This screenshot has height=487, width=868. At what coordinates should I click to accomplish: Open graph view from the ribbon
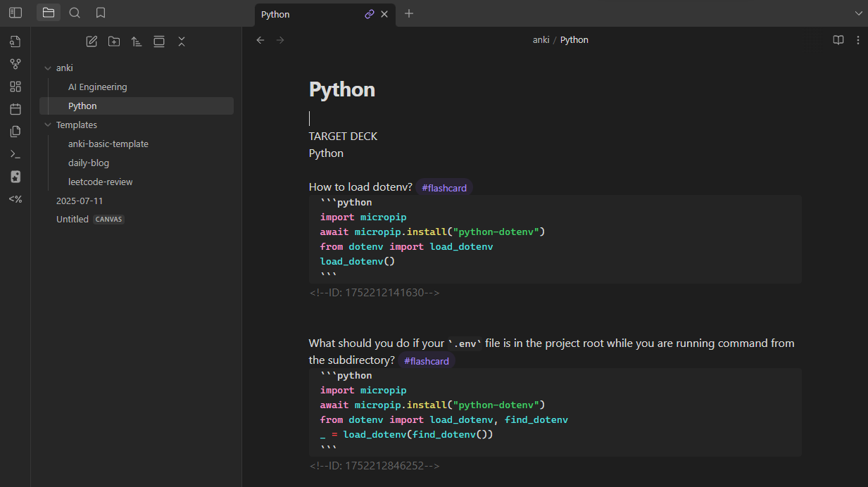(15, 64)
